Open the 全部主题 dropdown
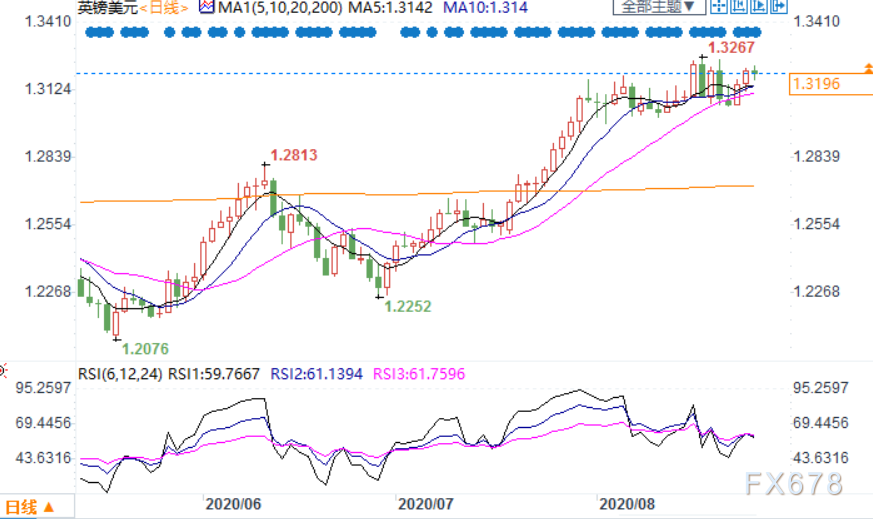873x519 pixels. coord(659,7)
